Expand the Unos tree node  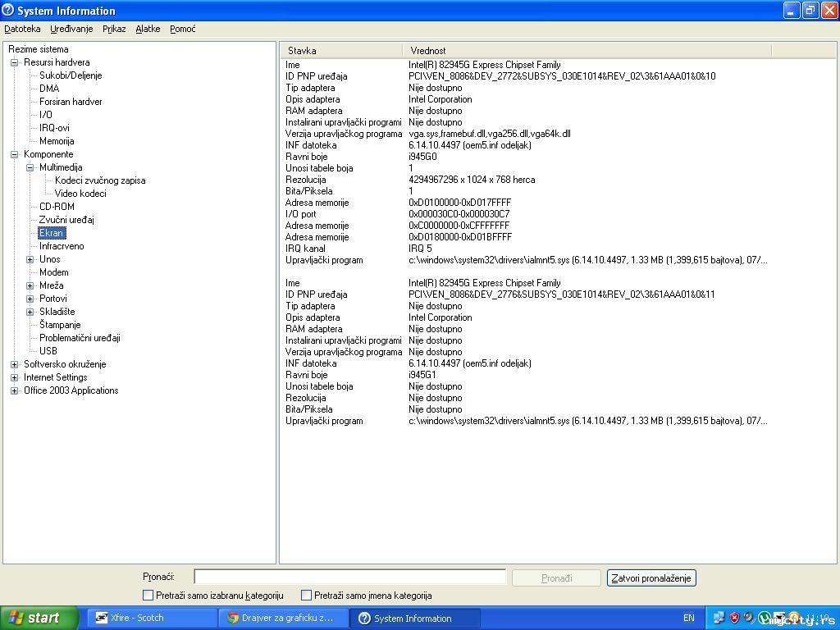pyautogui.click(x=30, y=259)
